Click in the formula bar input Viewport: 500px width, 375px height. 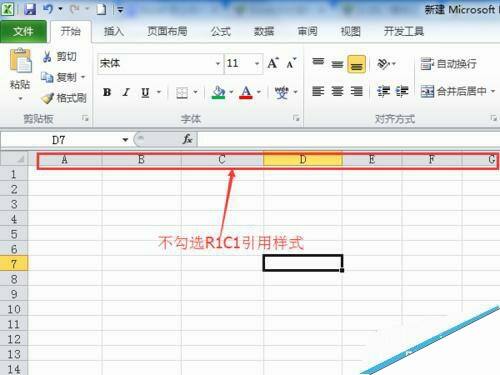(x=349, y=139)
